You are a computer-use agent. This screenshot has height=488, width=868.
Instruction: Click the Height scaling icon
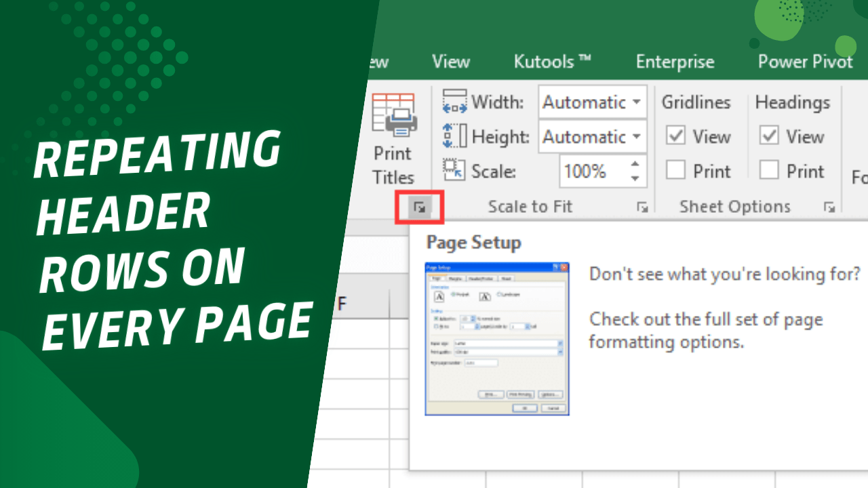click(453, 136)
